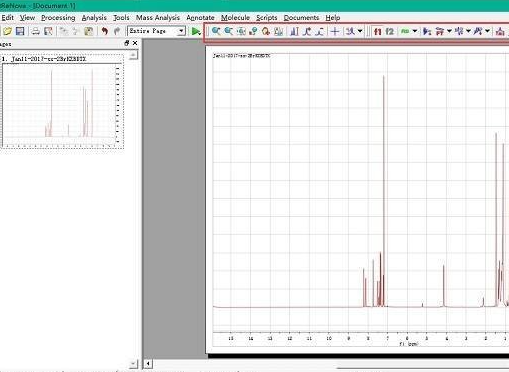Select the spectrum page thumbnail
Viewport: 509px width, 372px height.
(62, 102)
